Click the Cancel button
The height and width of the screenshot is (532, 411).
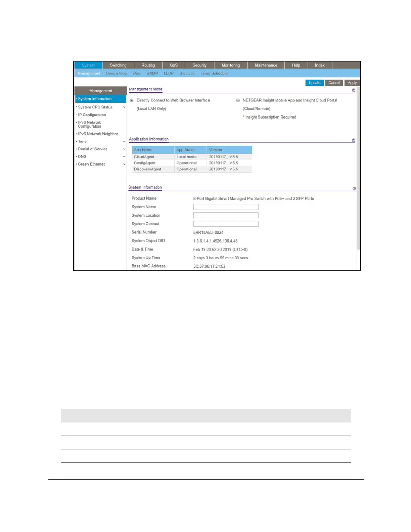click(334, 83)
